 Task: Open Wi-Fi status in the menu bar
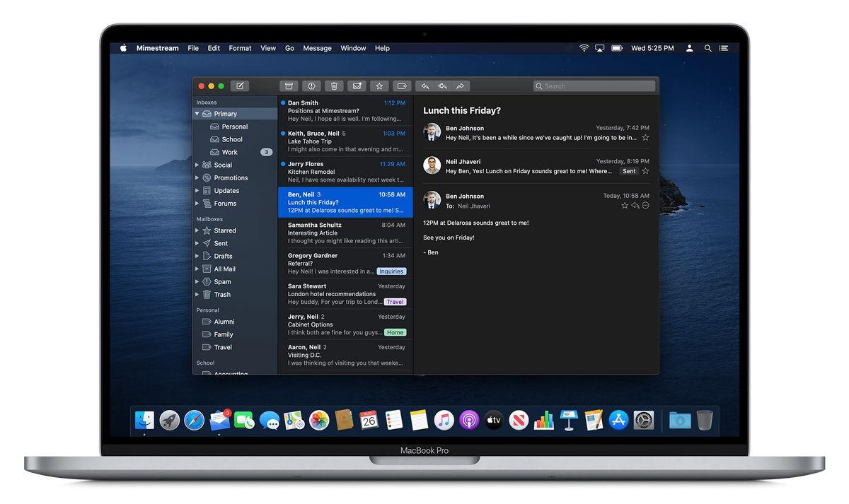coord(584,48)
